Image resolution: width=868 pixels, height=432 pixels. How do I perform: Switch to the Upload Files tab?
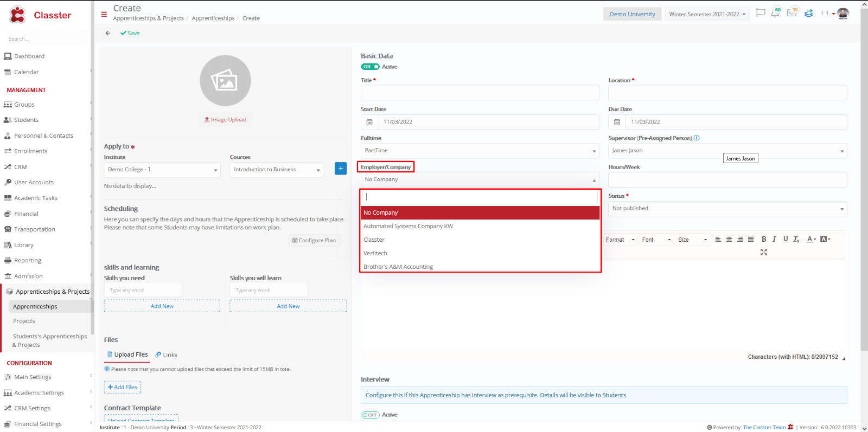click(127, 354)
